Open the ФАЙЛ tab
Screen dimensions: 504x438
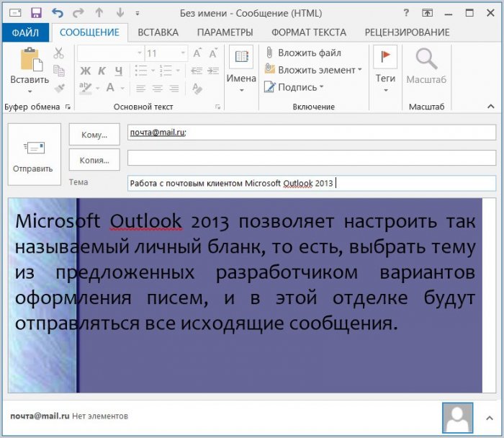coord(25,32)
